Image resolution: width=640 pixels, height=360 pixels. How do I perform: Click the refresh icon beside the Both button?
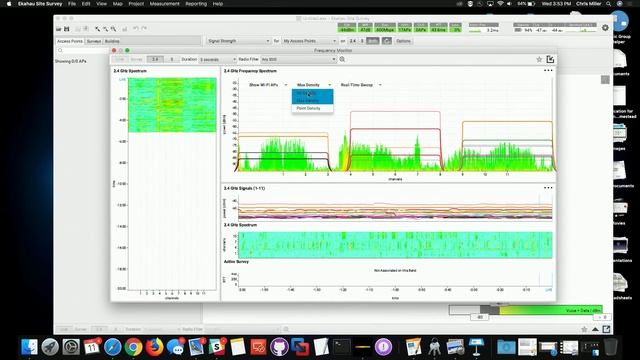[x=387, y=41]
